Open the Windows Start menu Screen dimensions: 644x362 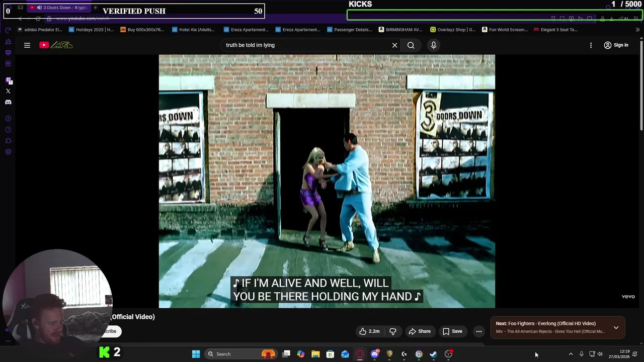click(196, 354)
